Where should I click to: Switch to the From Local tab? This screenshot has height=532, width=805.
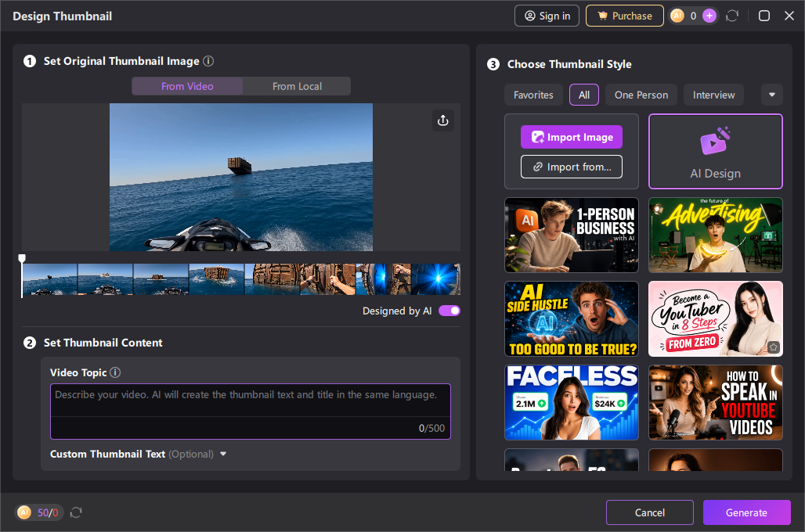pos(298,86)
